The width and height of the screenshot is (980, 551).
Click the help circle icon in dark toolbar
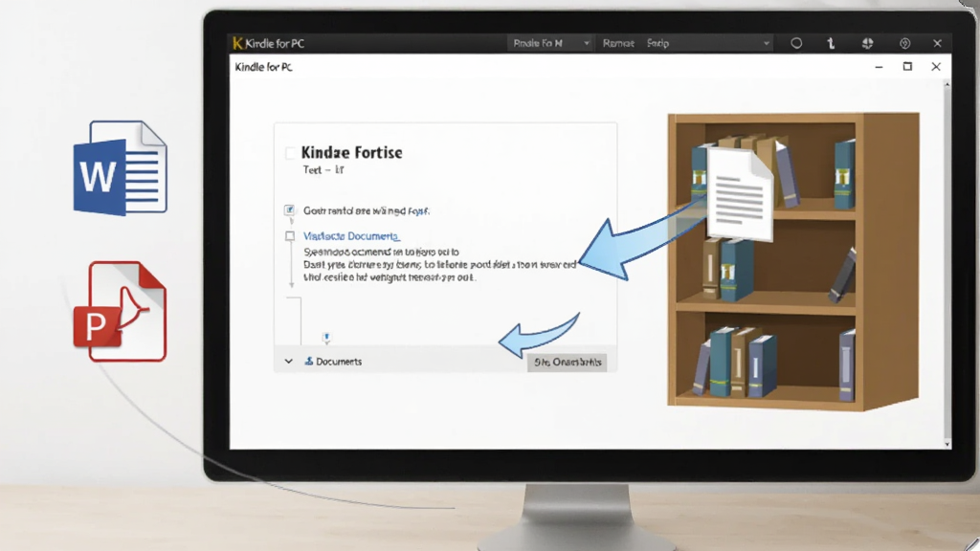[x=904, y=43]
